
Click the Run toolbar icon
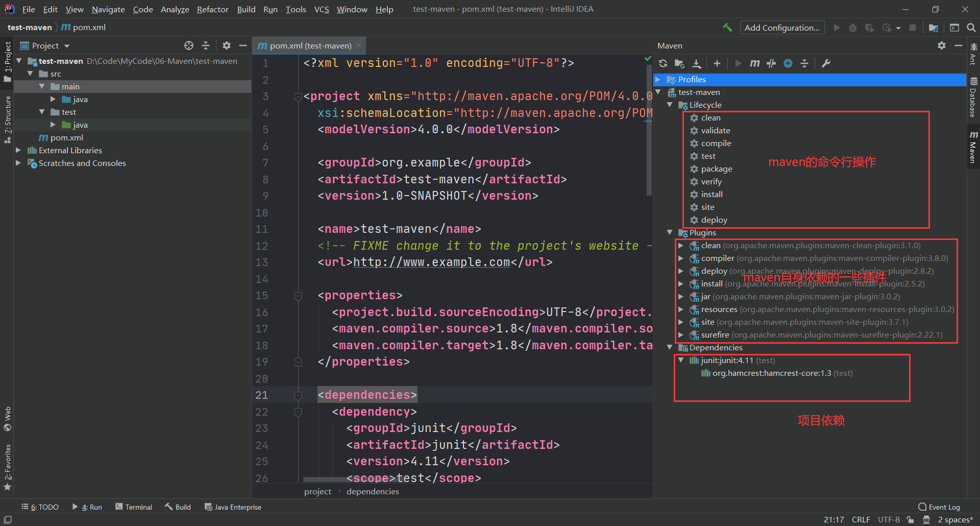pos(837,28)
